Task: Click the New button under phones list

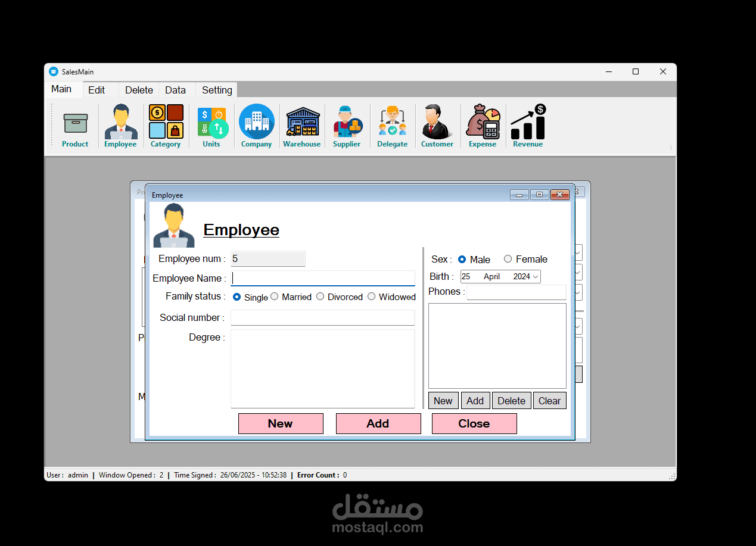Action: (443, 401)
